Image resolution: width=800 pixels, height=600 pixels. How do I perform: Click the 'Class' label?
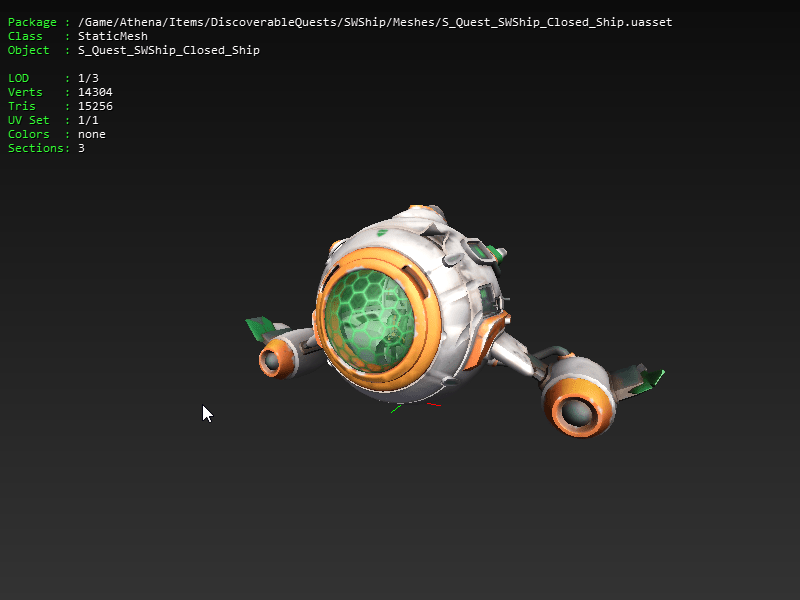tap(25, 36)
